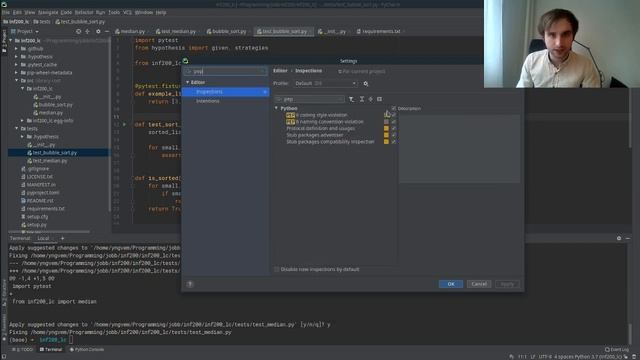
Task: Click Protocol definition severity color swatch
Action: 386,129
